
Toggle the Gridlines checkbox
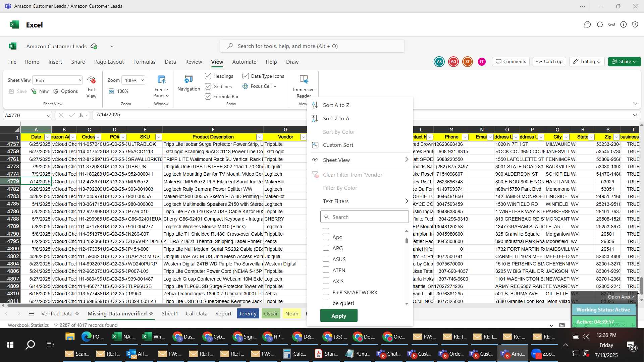tap(208, 86)
